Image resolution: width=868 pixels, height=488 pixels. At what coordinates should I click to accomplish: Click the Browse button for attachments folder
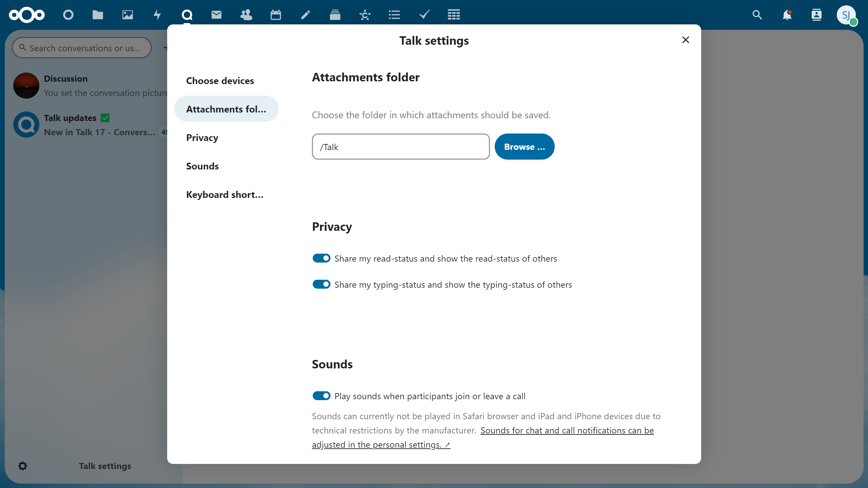coord(524,146)
